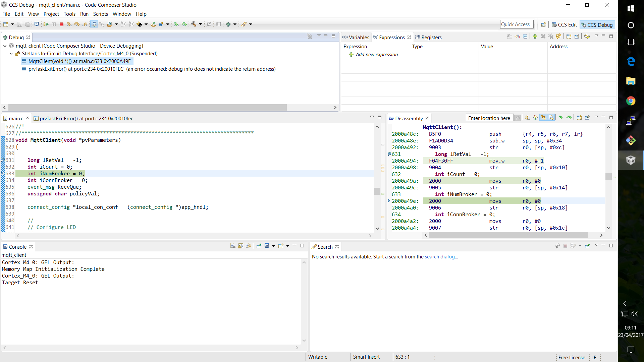Screen dimensions: 644x362
Task: Open the Open Console dropdown arrow
Action: click(287, 246)
